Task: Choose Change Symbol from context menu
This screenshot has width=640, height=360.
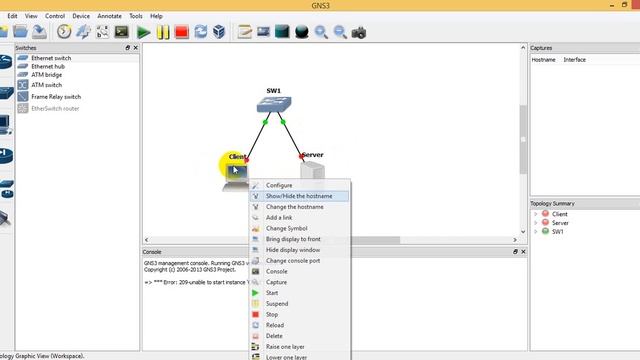Action: [299, 229]
